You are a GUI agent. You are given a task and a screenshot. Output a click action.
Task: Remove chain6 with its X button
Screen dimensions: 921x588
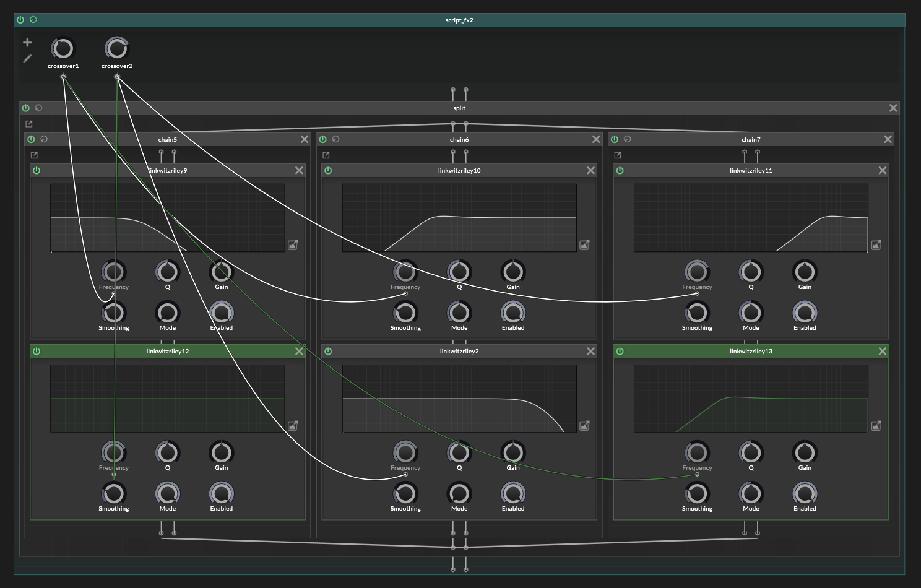(x=596, y=139)
